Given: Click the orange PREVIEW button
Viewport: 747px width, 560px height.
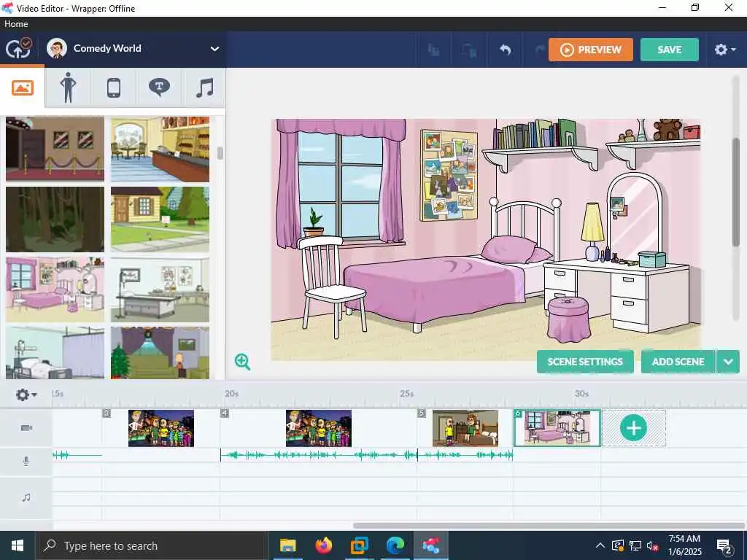Looking at the screenshot, I should pyautogui.click(x=591, y=50).
